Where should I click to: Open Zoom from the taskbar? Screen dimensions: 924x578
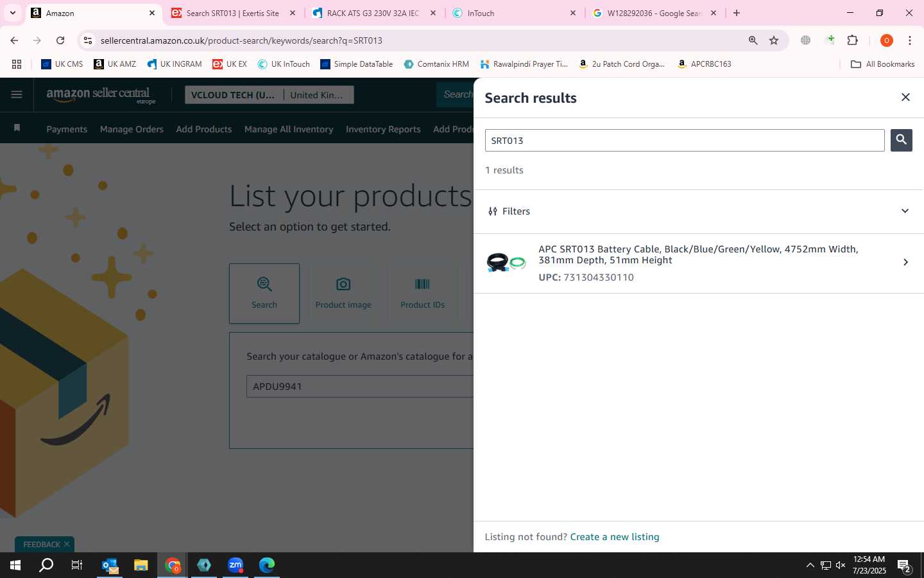235,565
